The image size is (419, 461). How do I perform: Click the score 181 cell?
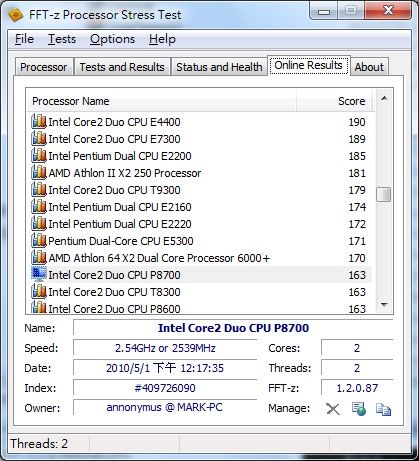tap(357, 173)
